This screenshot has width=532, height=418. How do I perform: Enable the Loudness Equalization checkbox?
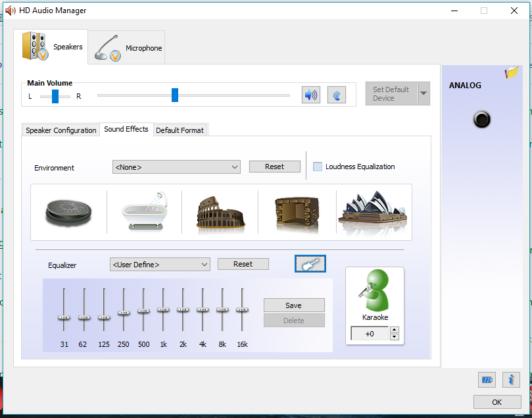click(x=318, y=167)
